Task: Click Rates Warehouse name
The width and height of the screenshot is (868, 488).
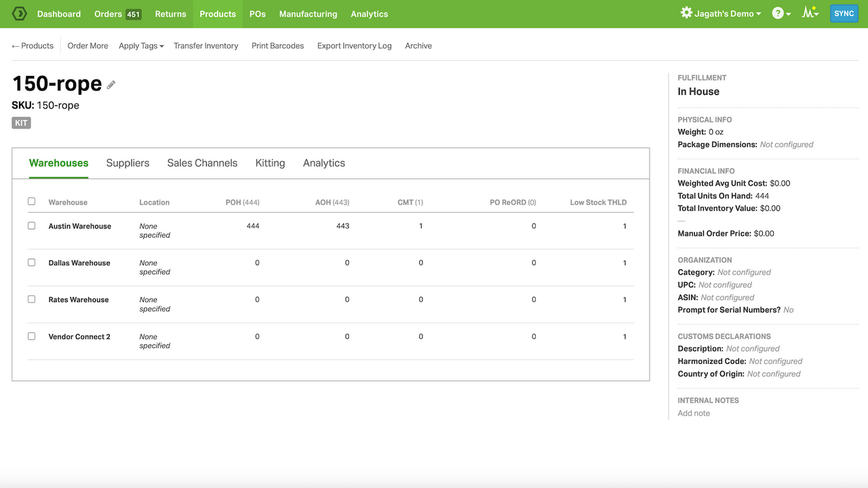Action: (x=79, y=300)
